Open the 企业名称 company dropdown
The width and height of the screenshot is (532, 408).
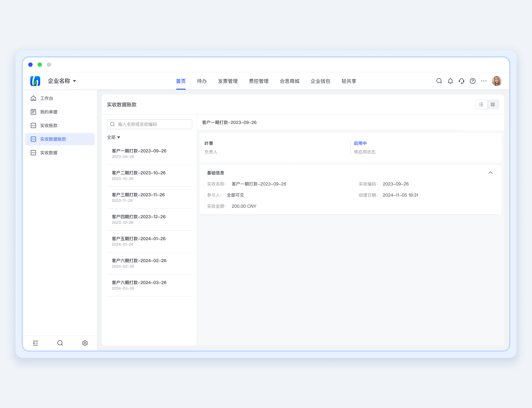(x=62, y=81)
